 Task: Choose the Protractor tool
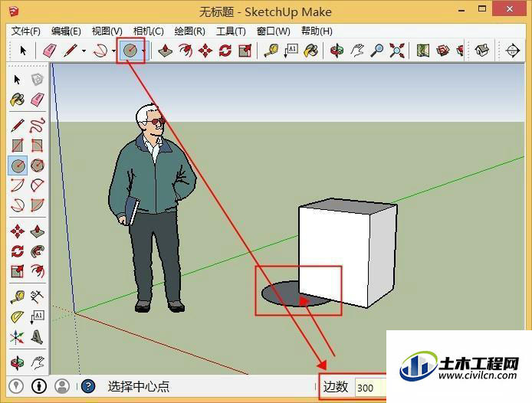(x=18, y=317)
